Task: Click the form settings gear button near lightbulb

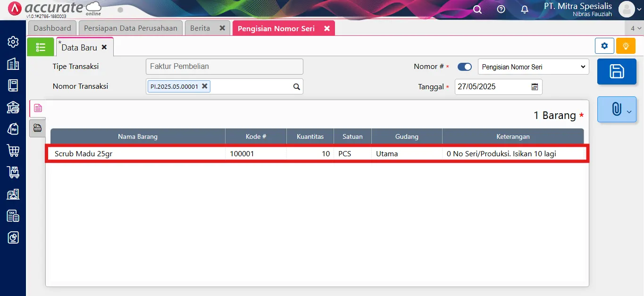Action: point(604,46)
